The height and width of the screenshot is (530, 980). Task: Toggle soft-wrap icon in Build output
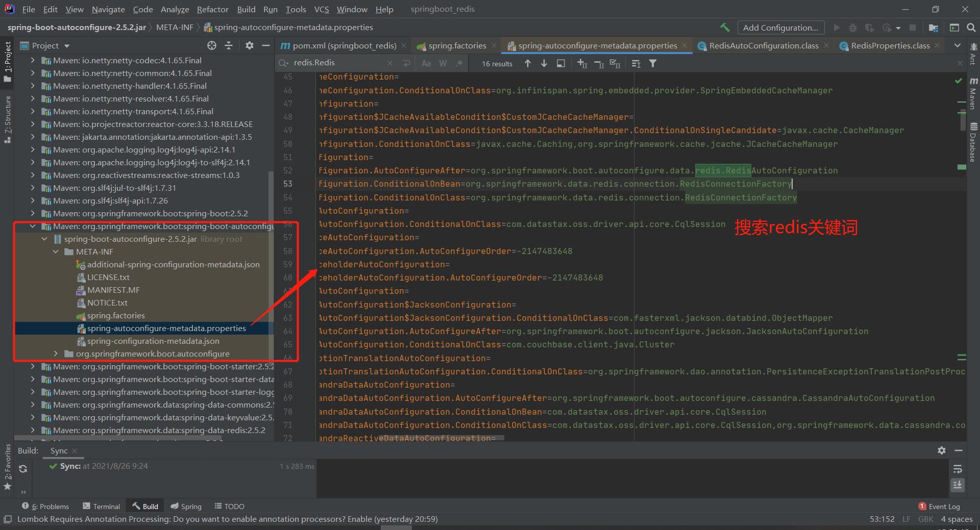[x=958, y=469]
